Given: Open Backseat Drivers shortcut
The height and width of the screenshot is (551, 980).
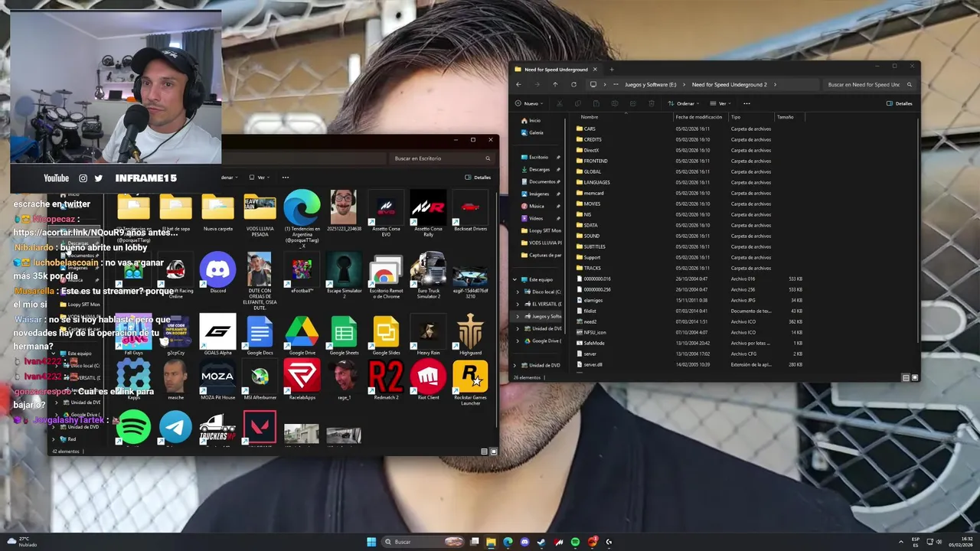Looking at the screenshot, I should coord(470,210).
